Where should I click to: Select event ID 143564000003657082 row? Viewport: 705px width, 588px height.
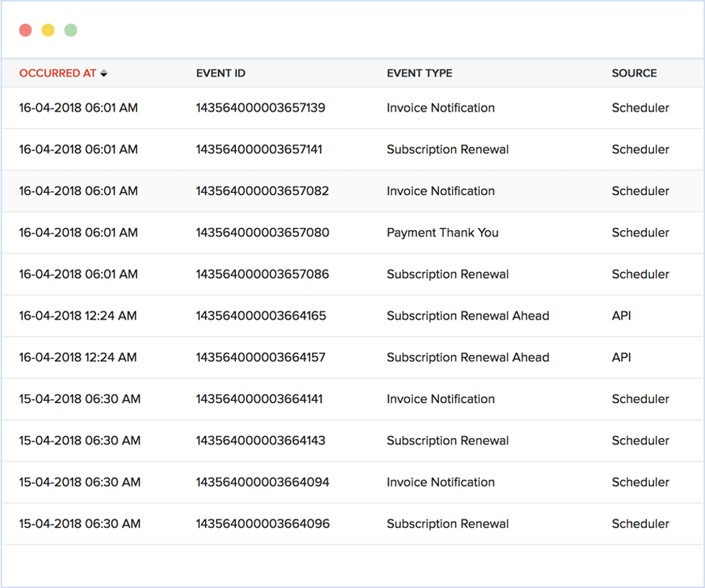click(262, 191)
